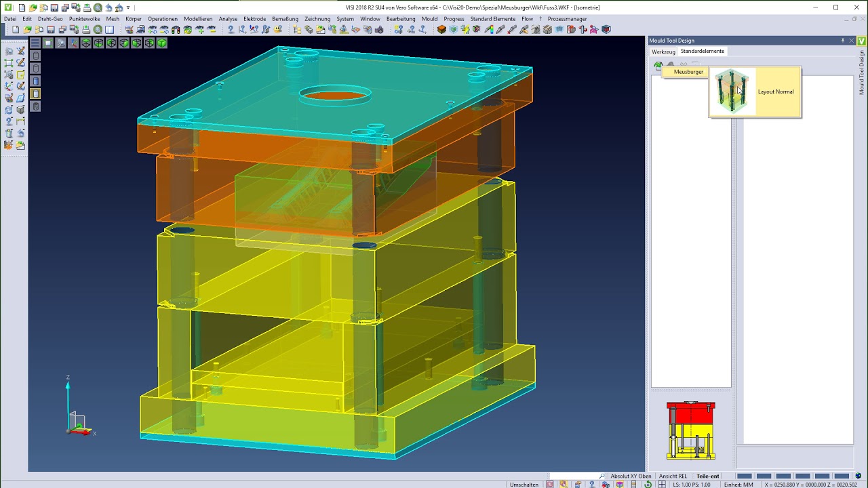Switch to the Standardelemente tab

pyautogui.click(x=703, y=52)
